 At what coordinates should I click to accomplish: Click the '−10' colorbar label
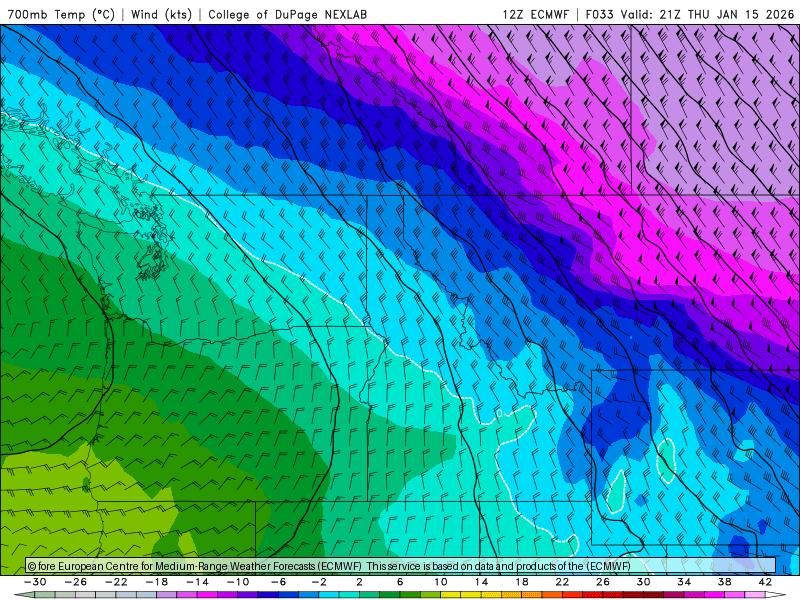point(238,582)
